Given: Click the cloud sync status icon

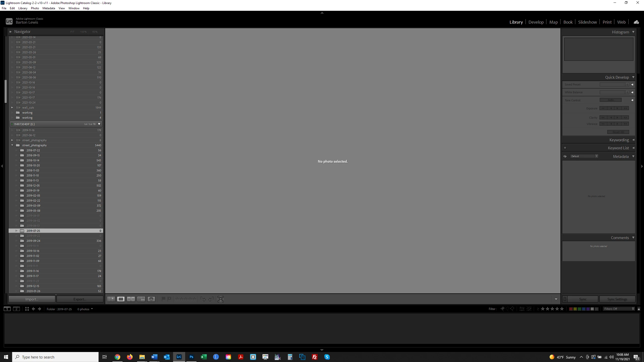Looking at the screenshot, I should [636, 22].
